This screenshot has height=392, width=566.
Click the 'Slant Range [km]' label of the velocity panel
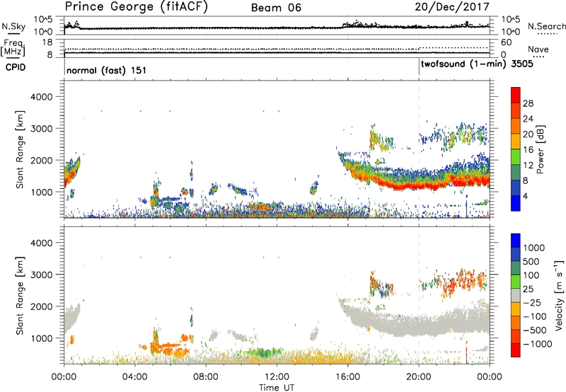pyautogui.click(x=20, y=295)
